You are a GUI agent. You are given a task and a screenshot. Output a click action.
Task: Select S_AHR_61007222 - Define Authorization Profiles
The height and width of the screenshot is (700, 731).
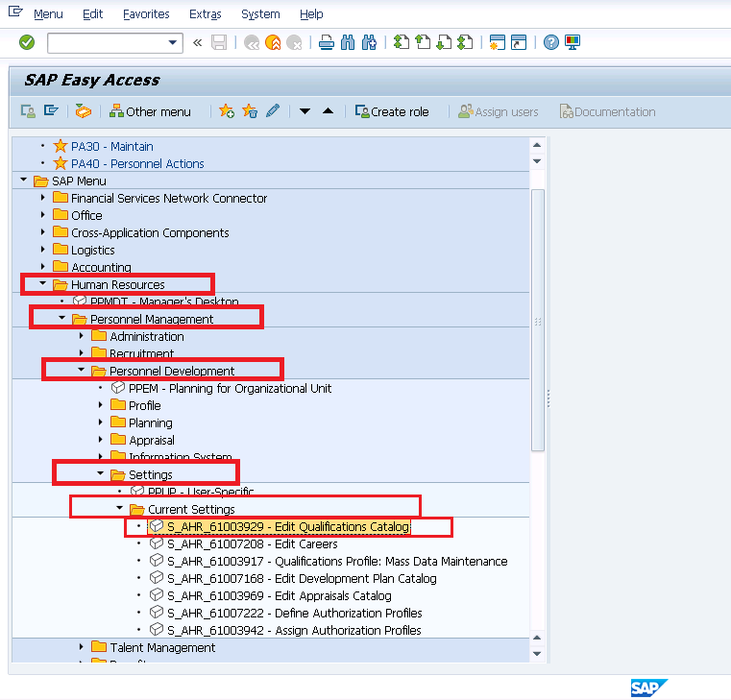point(295,613)
